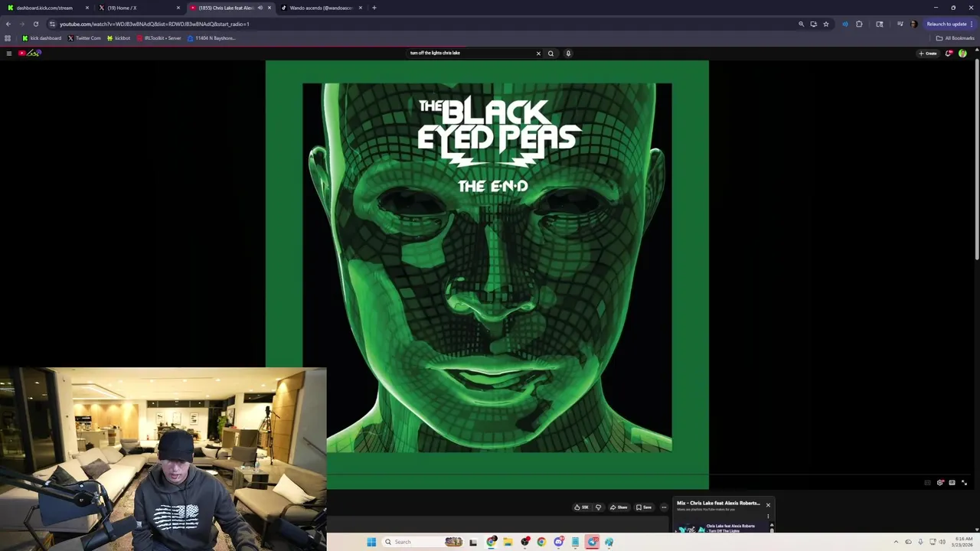Go to YouTube home via logo

[x=29, y=53]
